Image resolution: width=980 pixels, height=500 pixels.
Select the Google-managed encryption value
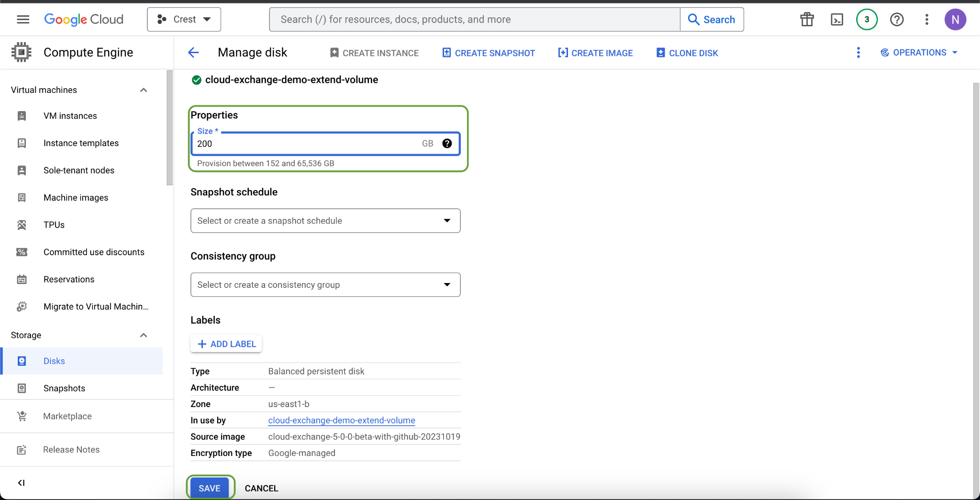[301, 453]
